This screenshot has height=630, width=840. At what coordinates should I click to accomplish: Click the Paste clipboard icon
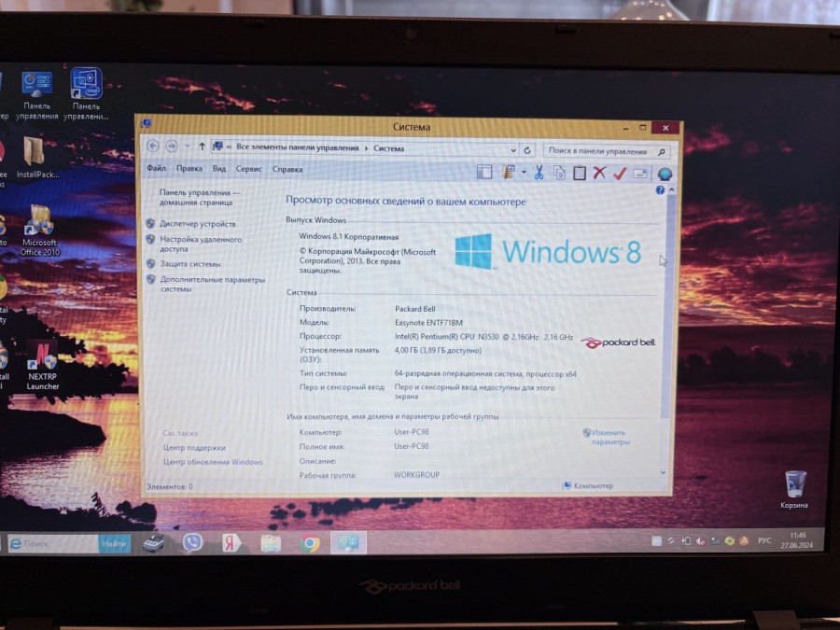tap(579, 173)
